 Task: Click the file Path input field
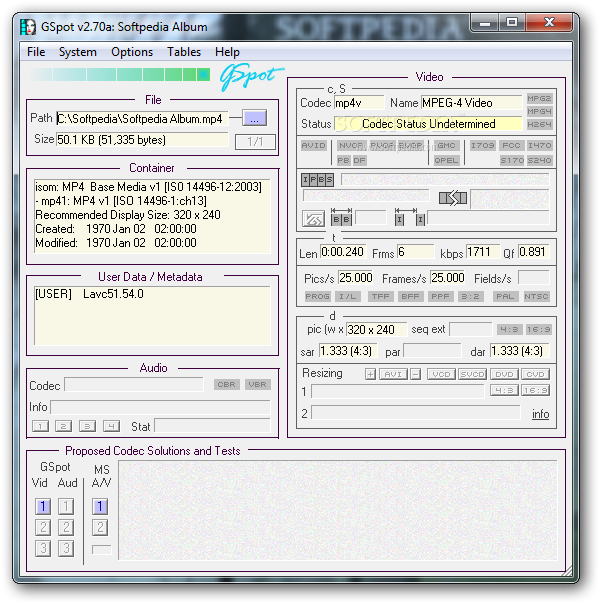[x=142, y=119]
